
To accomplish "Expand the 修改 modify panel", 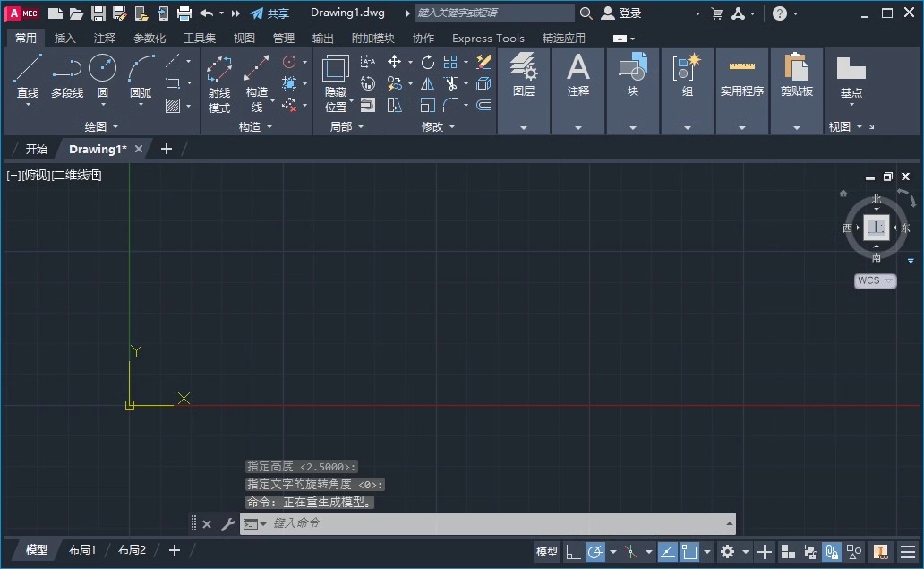I will coord(439,126).
